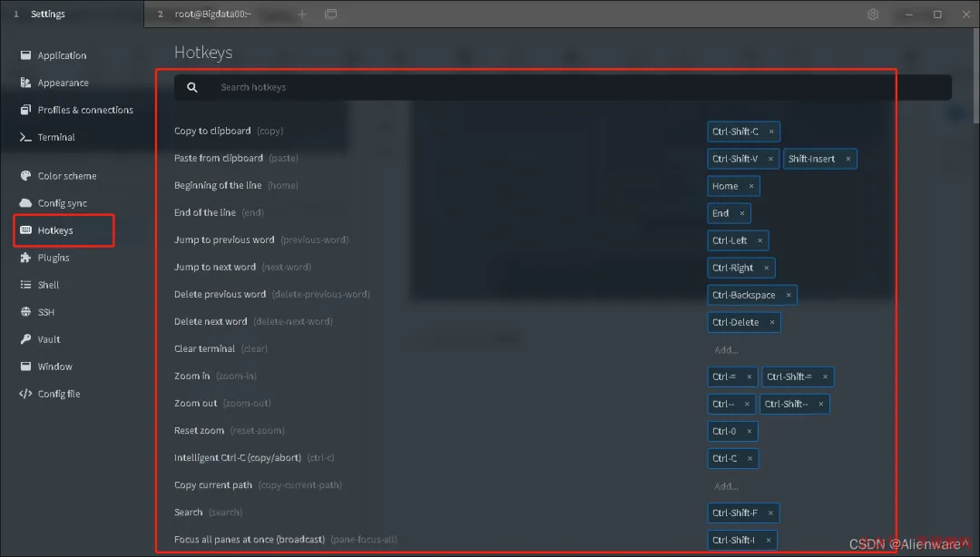980x557 pixels.
Task: Remove Ctrl-= zoom in hotkey
Action: 749,376
